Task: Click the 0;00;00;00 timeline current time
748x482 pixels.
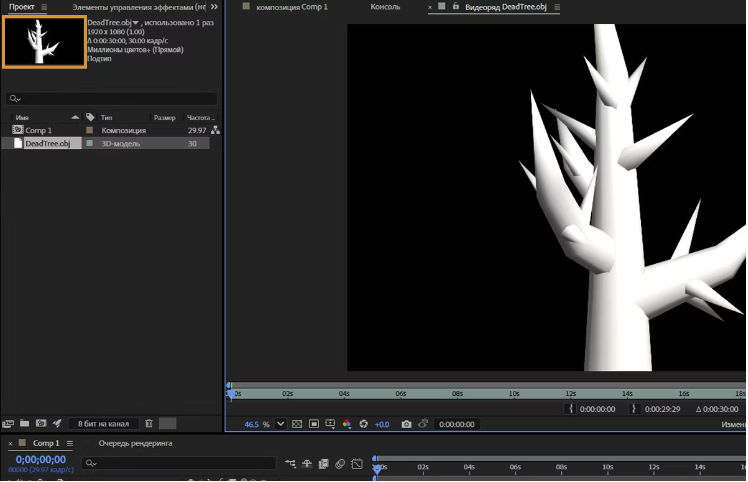Action: [x=41, y=460]
